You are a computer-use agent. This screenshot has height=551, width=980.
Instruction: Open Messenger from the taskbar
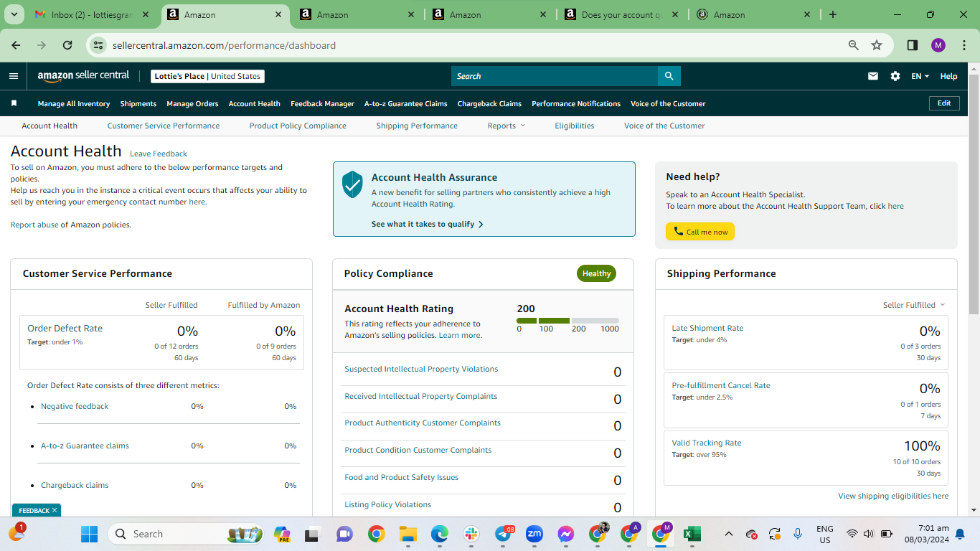point(565,534)
